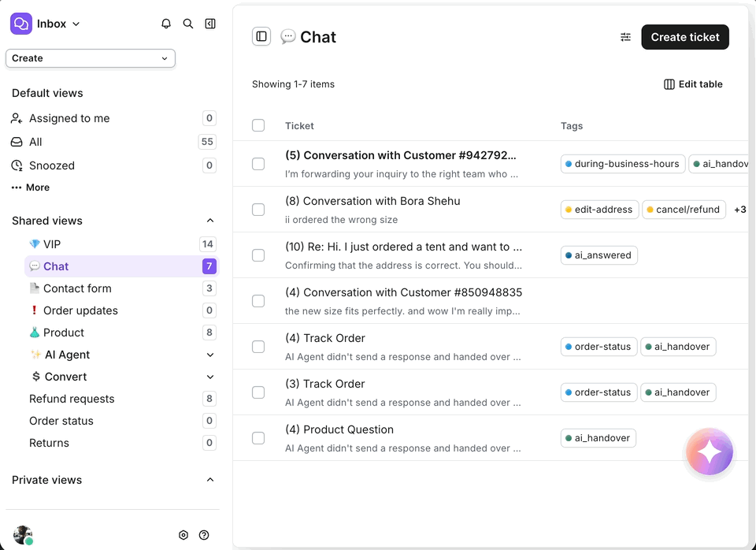
Task: Open the Re: Hi tent order ticket
Action: click(403, 247)
